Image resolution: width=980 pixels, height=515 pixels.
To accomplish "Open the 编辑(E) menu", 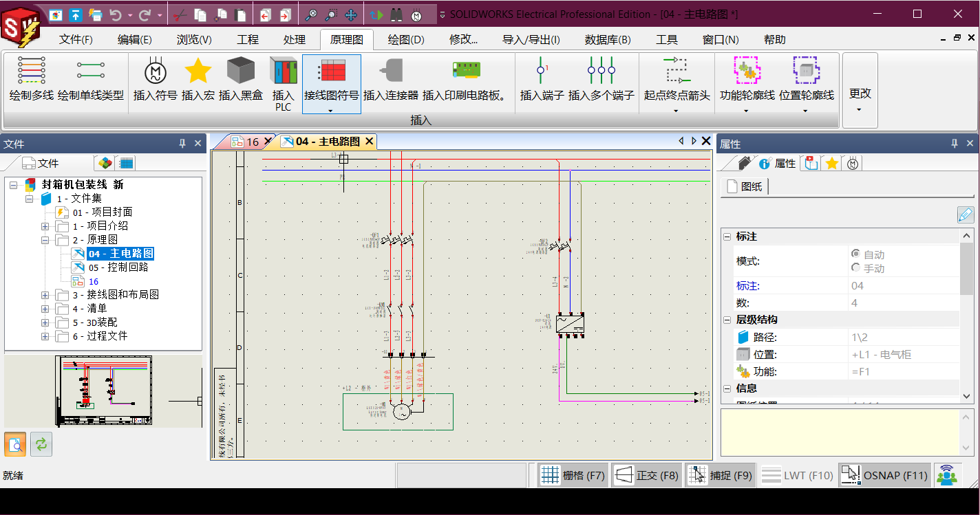I will click(135, 40).
